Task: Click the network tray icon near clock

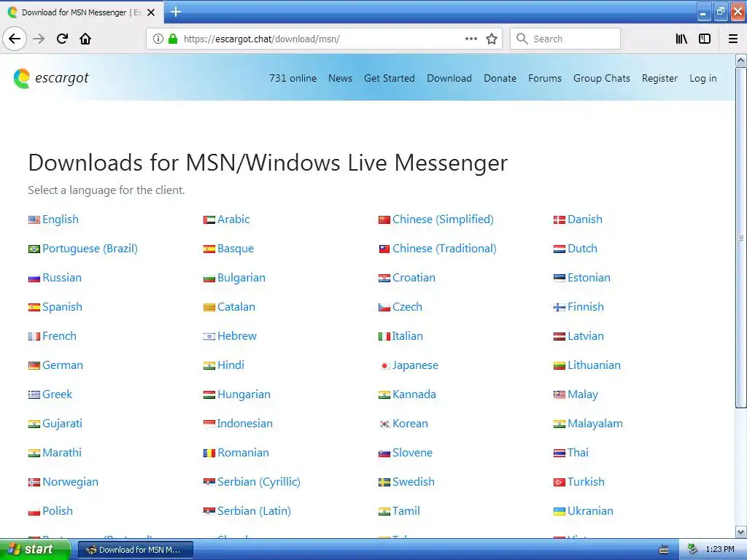Action: pyautogui.click(x=692, y=550)
